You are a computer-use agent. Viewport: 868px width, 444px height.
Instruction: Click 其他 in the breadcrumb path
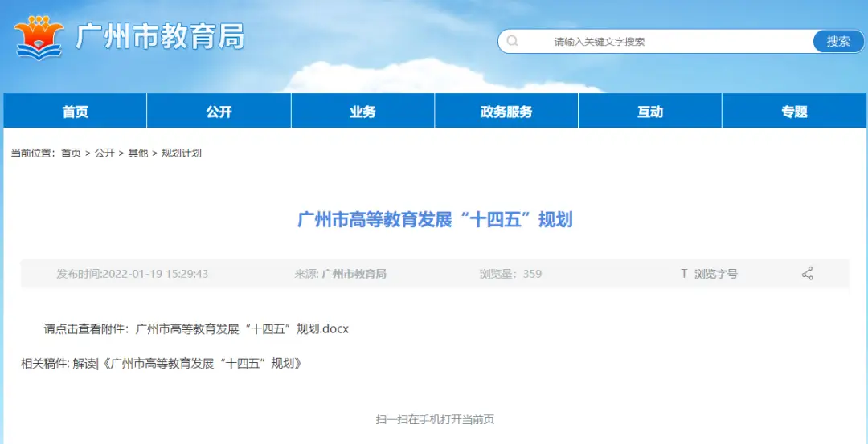click(x=138, y=153)
